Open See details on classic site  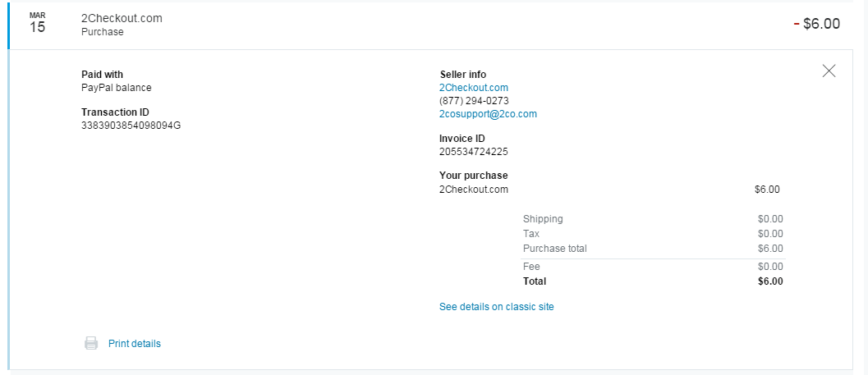click(x=496, y=307)
